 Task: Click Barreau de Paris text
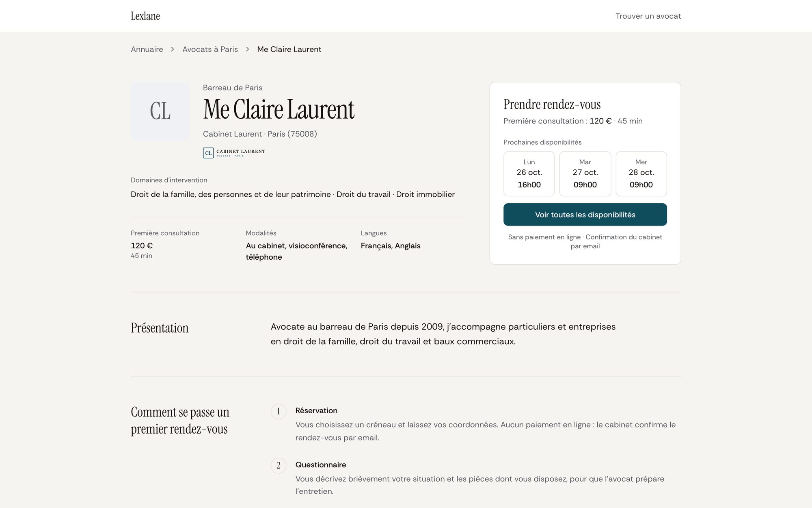[233, 88]
